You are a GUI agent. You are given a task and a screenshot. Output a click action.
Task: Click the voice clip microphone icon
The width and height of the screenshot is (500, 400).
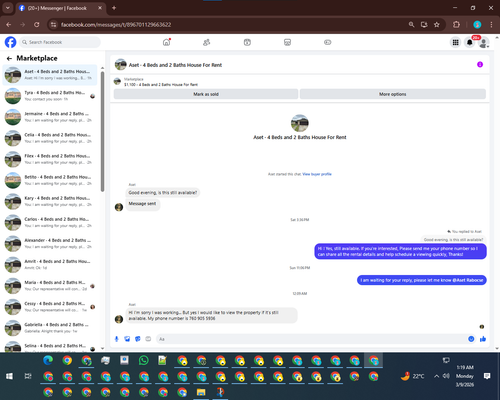tap(117, 339)
